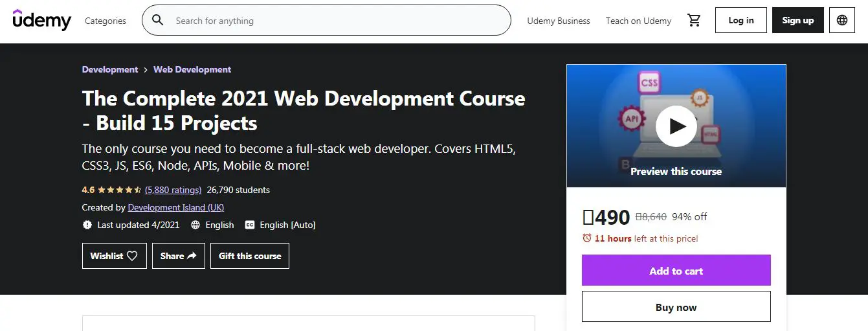
Task: Play the course preview video
Action: [676, 126]
